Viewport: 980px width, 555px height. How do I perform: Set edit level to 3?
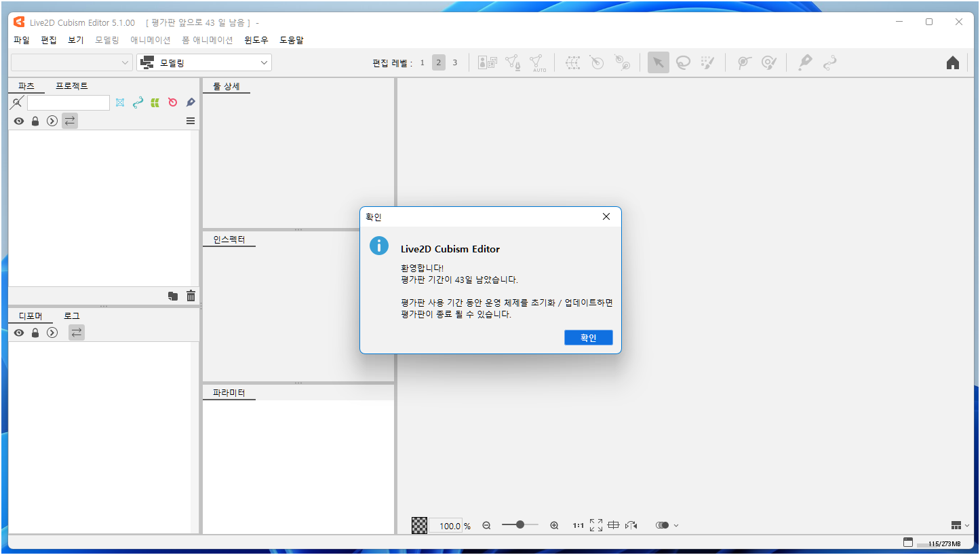pos(455,63)
